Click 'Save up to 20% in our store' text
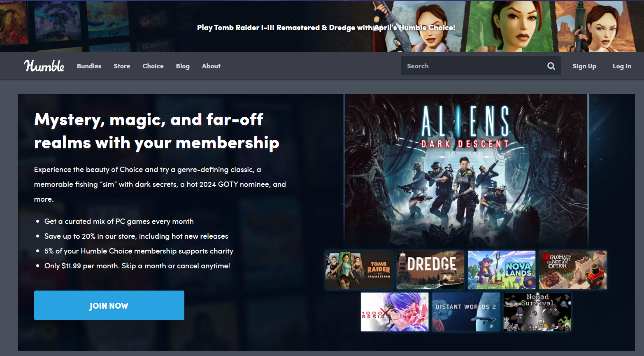 [x=136, y=236]
